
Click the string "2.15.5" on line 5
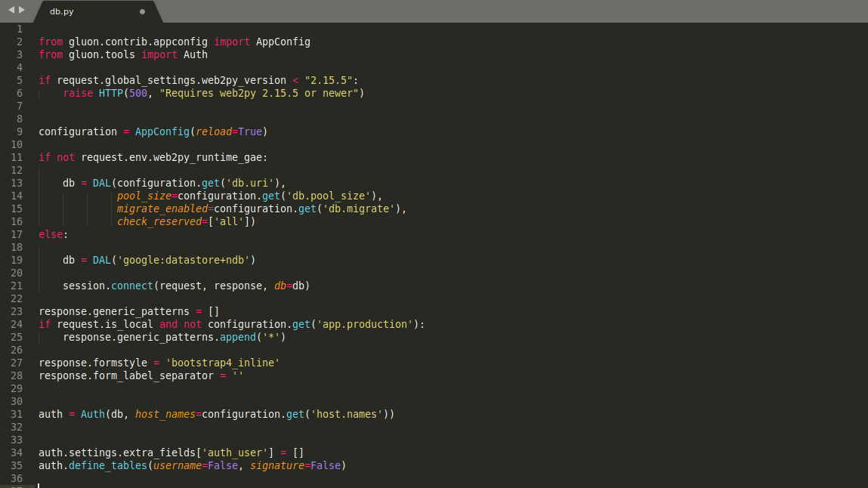[329, 80]
